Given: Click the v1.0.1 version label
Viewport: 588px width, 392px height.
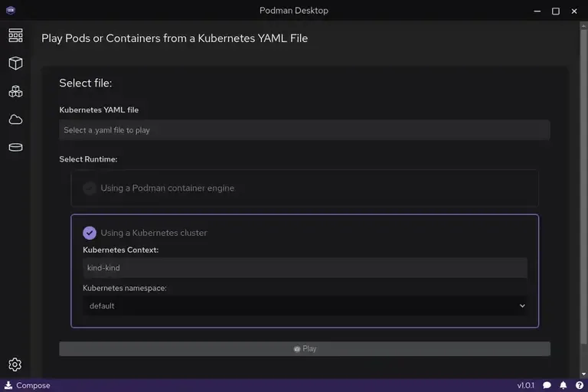Looking at the screenshot, I should click(x=525, y=385).
